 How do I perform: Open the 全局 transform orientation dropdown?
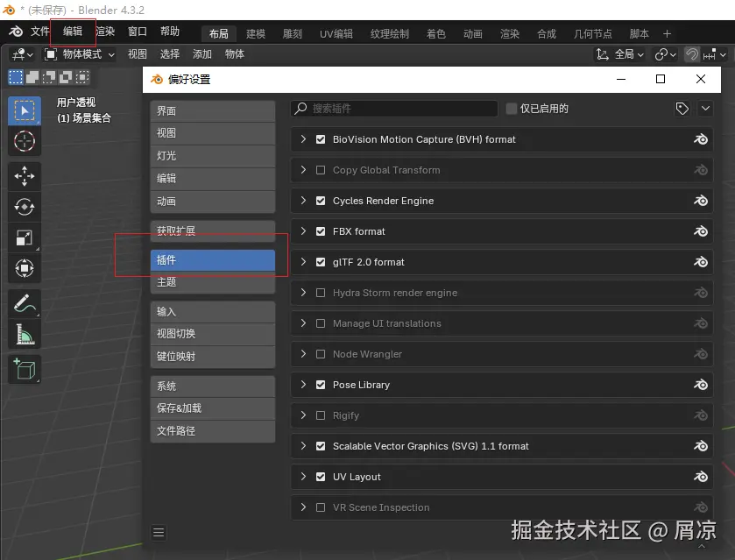tap(619, 54)
